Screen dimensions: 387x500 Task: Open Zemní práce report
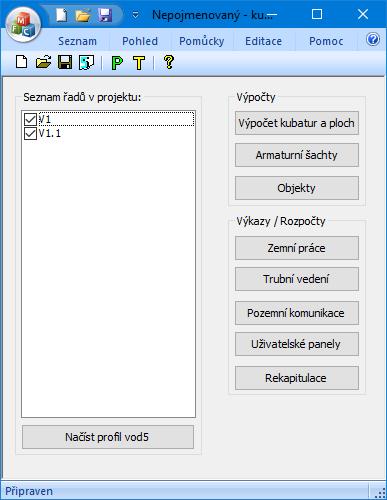[x=297, y=248]
